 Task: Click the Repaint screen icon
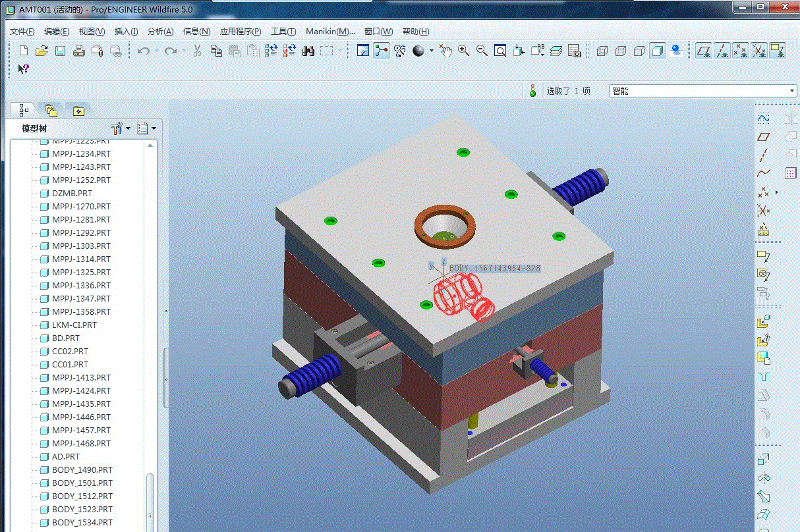click(x=363, y=51)
